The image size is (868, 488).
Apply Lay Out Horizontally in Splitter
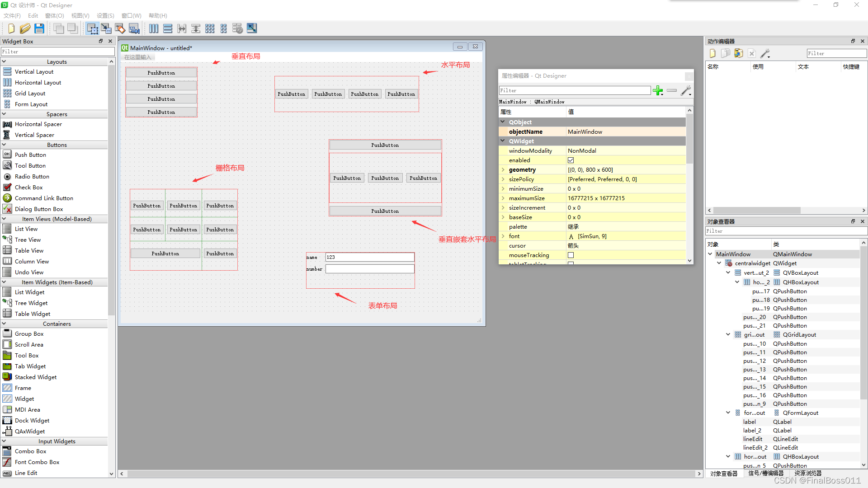click(x=182, y=28)
